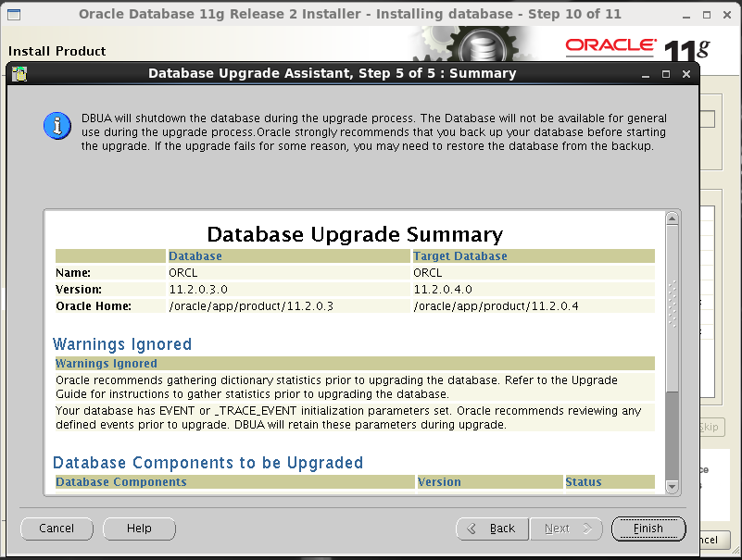742x560 pixels.
Task: Minimize the Database Upgrade Assistant window
Action: coord(646,74)
